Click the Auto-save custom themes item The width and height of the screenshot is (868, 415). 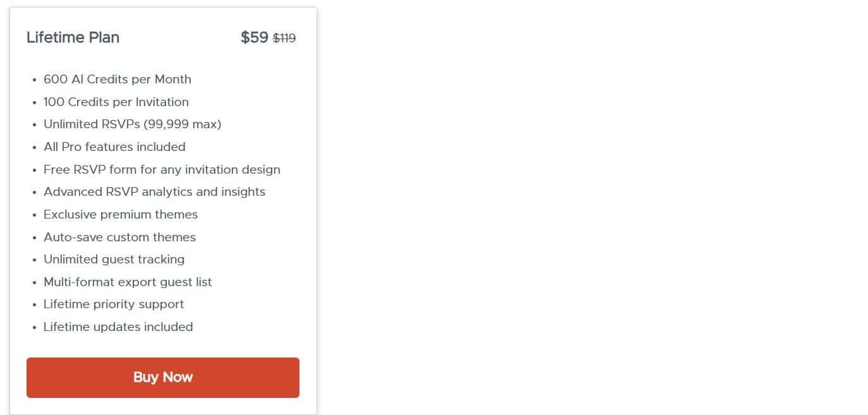coord(120,237)
